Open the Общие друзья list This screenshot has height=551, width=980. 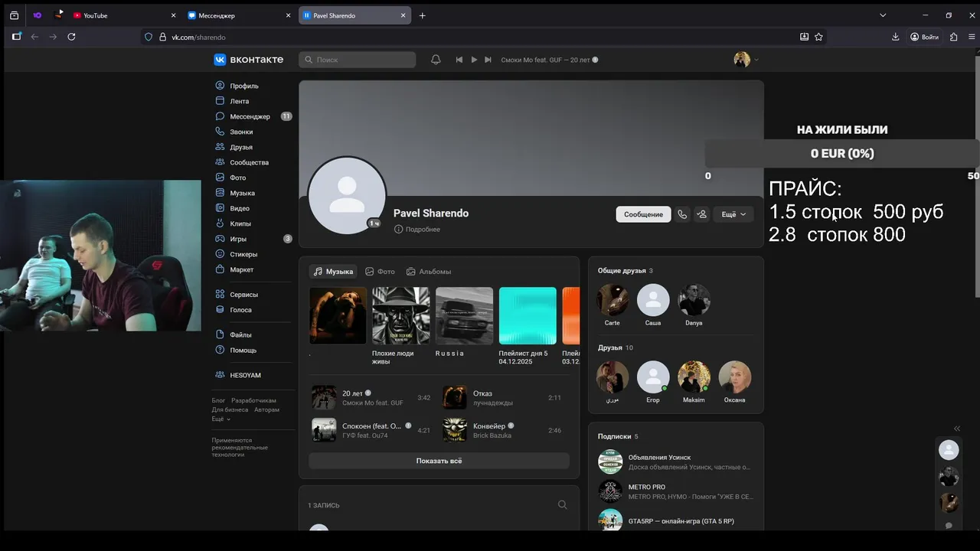pyautogui.click(x=626, y=271)
